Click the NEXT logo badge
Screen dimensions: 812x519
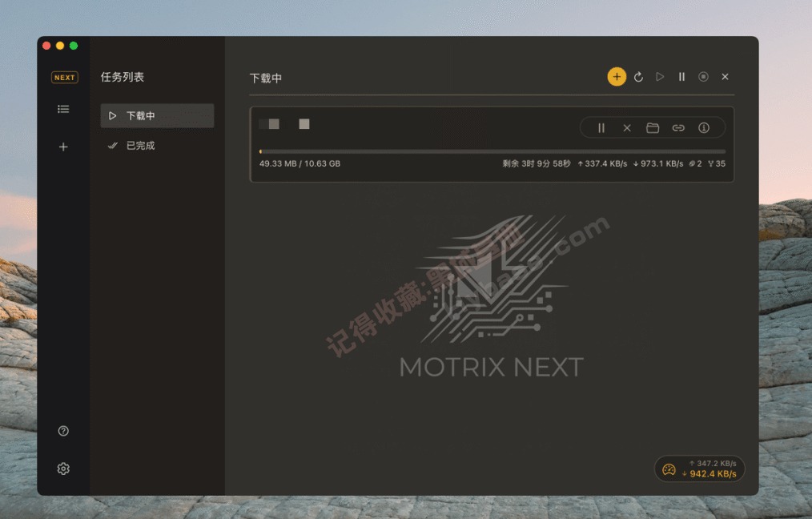[x=64, y=77]
